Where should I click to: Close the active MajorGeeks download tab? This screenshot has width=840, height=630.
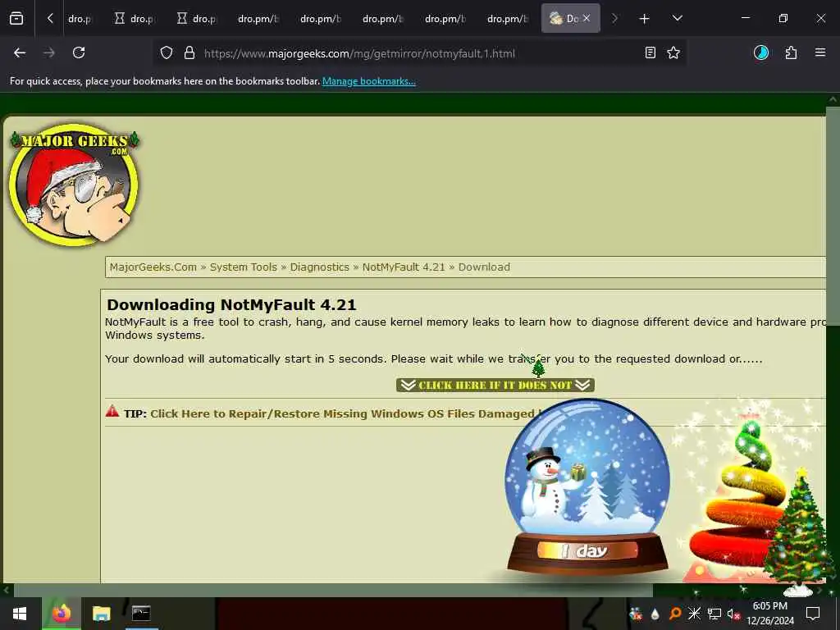[x=587, y=18]
